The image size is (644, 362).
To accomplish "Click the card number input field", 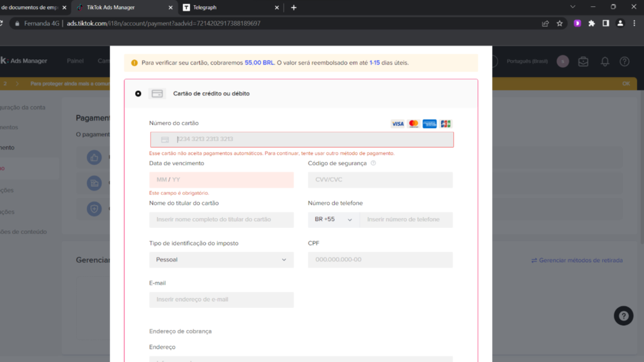I will 302,139.
